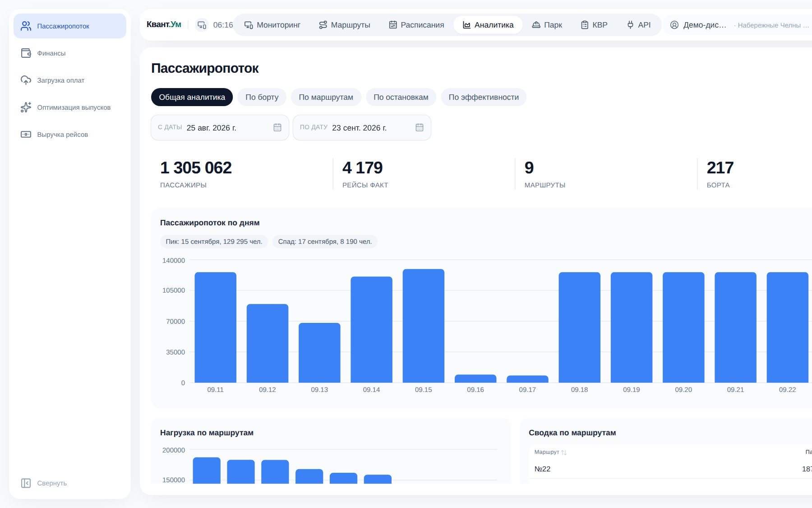Click the Маршруты route icon

pos(323,25)
